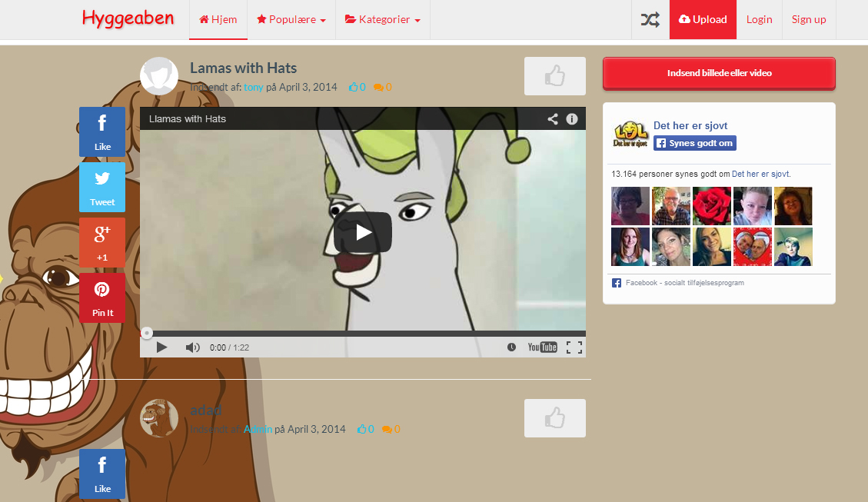The height and width of the screenshot is (502, 868).
Task: Pin the Lamas with Hats post on Pinterest
Action: 102,298
